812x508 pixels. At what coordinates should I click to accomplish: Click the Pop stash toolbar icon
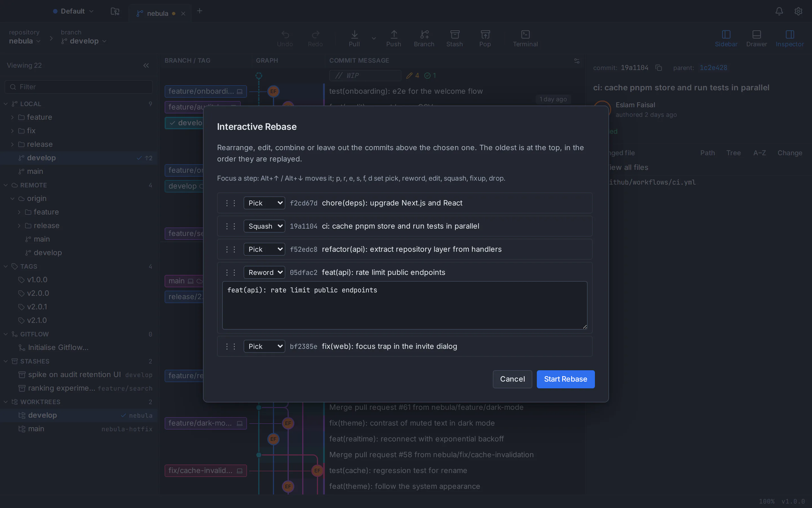(x=485, y=39)
